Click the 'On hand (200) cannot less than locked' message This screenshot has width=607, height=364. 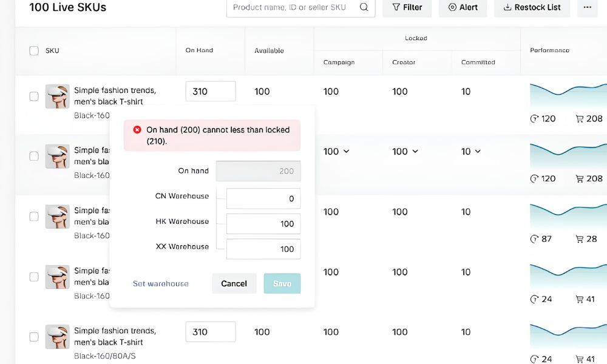(218, 135)
